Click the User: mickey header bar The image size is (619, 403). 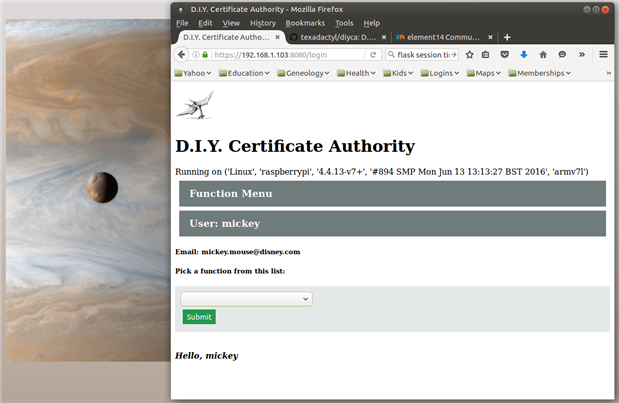point(392,223)
